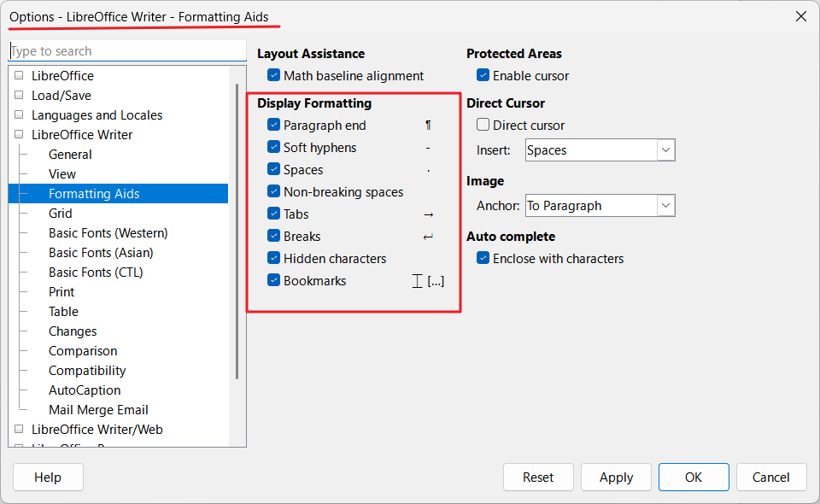The width and height of the screenshot is (820, 504).
Task: Uncheck the Paragraph end option
Action: [x=273, y=125]
